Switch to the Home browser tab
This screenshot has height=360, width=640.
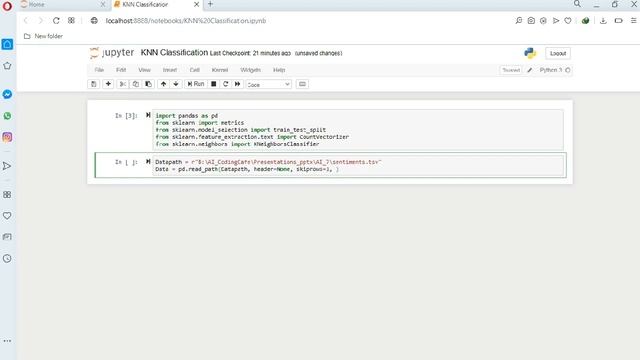click(62, 4)
